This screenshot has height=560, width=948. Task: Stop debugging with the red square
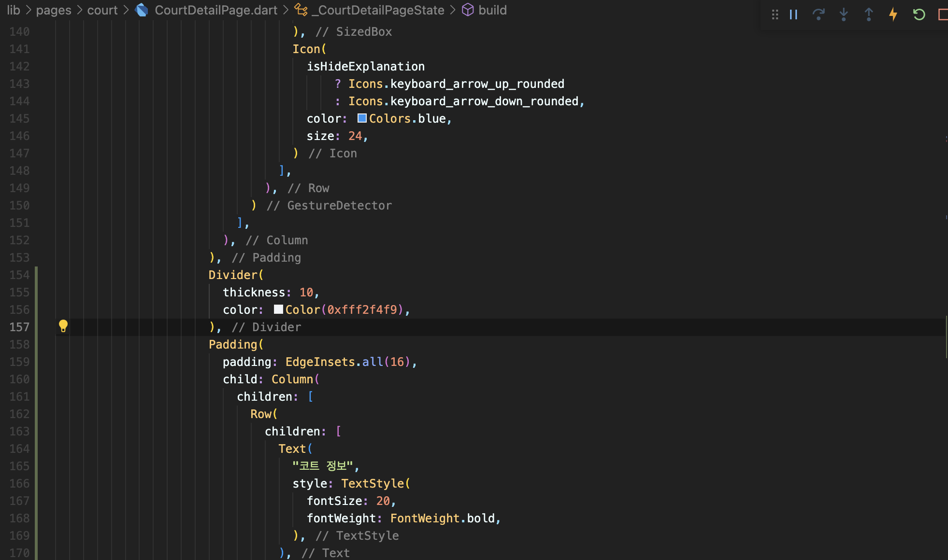tap(942, 14)
